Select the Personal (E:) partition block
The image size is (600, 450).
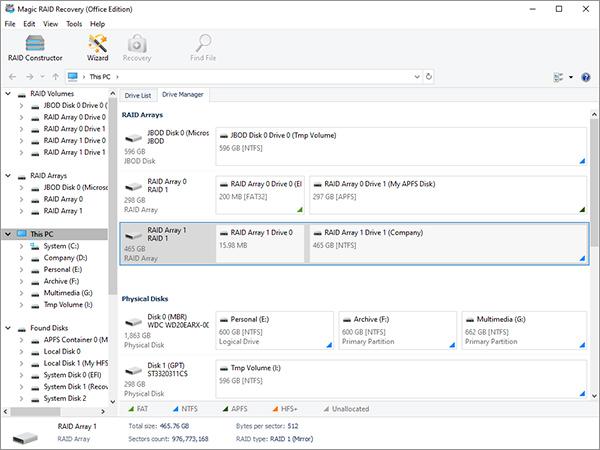click(x=274, y=331)
